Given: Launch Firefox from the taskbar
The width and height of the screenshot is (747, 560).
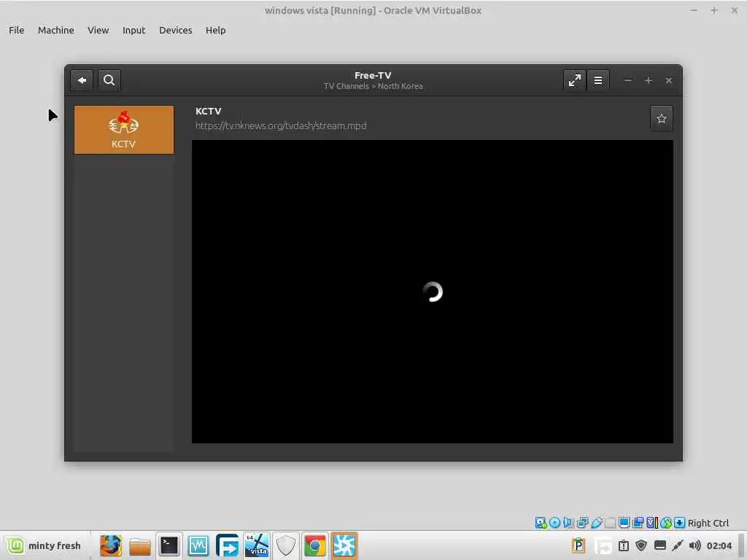Looking at the screenshot, I should coord(111,545).
